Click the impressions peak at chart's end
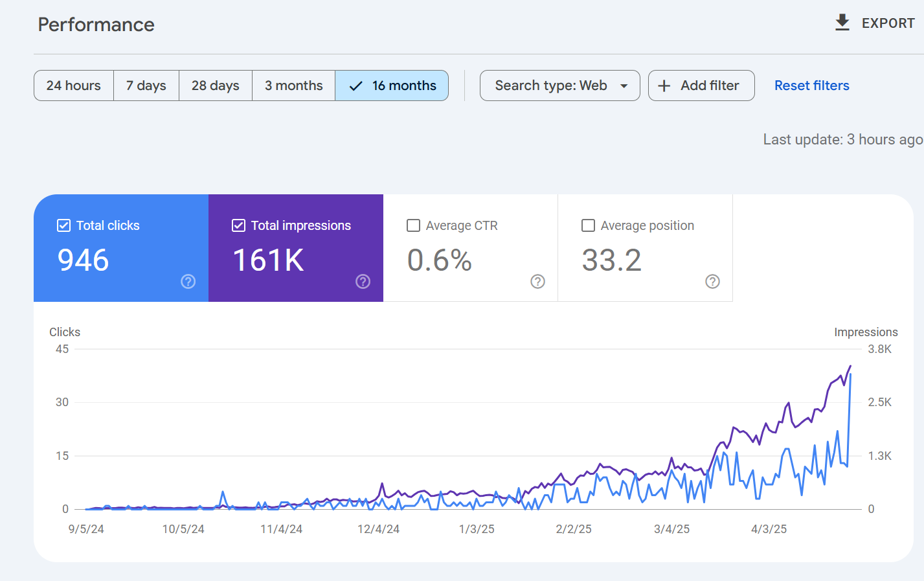924x581 pixels. pos(850,366)
